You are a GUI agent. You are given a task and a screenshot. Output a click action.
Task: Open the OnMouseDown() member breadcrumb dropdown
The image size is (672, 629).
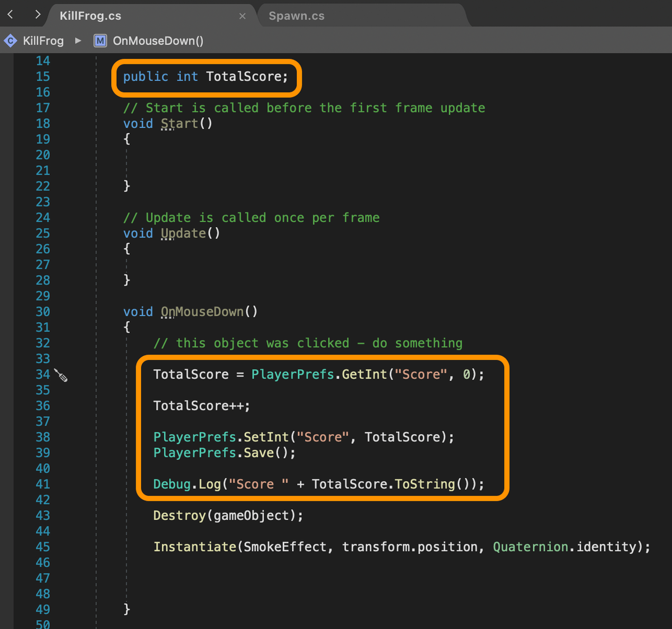click(x=158, y=41)
